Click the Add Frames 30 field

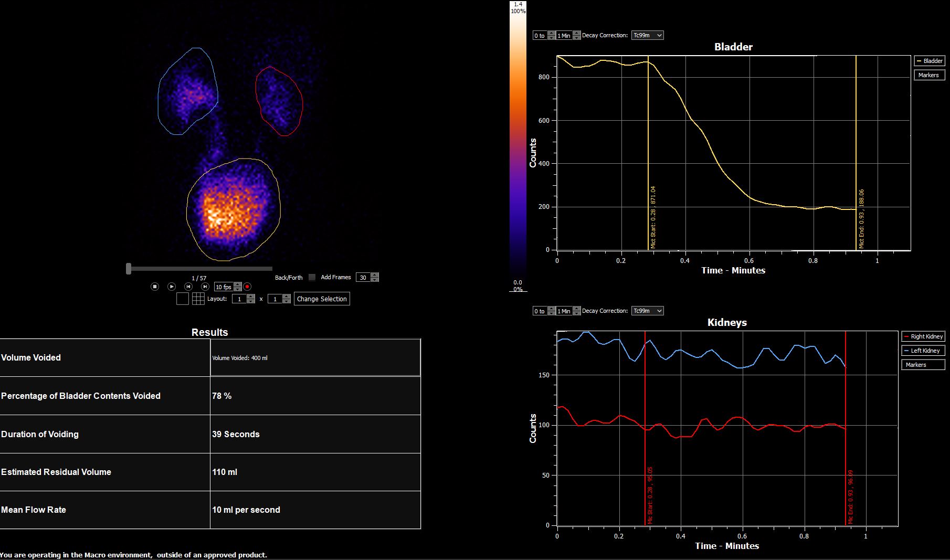363,277
